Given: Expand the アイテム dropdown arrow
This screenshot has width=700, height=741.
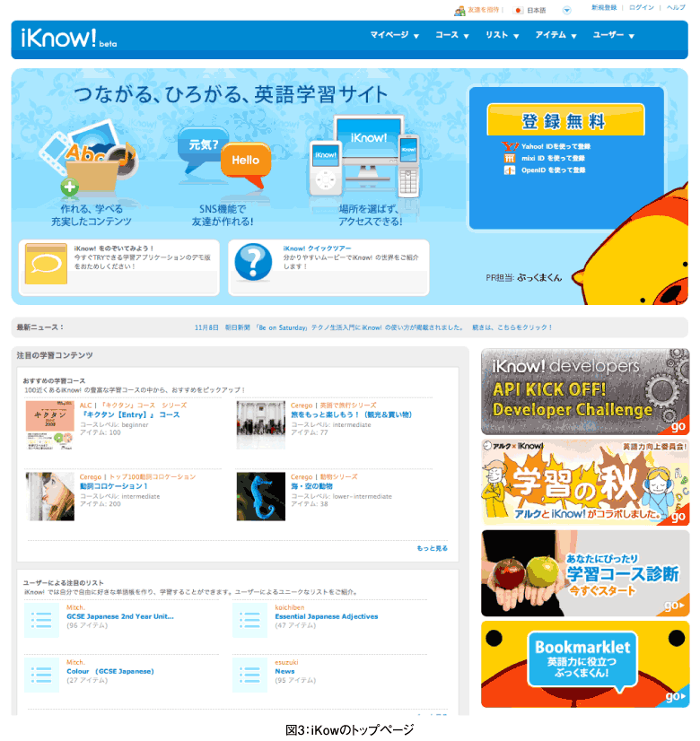Looking at the screenshot, I should point(573,36).
